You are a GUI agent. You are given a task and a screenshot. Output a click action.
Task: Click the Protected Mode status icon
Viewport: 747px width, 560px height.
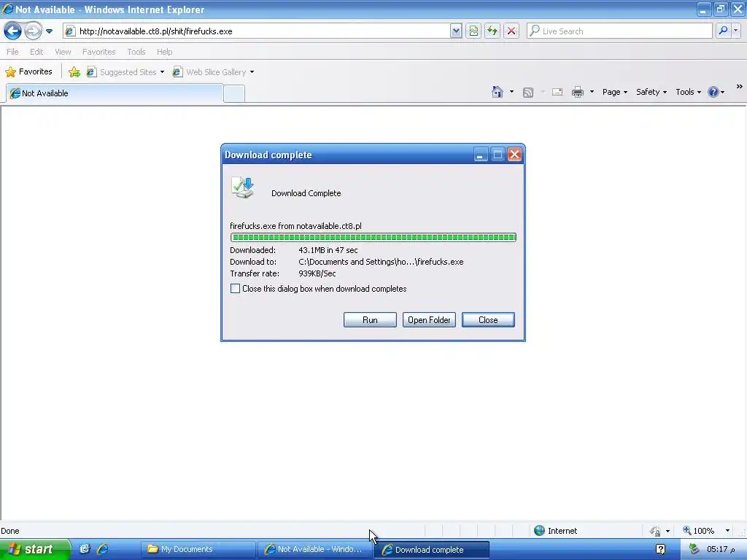tap(656, 531)
